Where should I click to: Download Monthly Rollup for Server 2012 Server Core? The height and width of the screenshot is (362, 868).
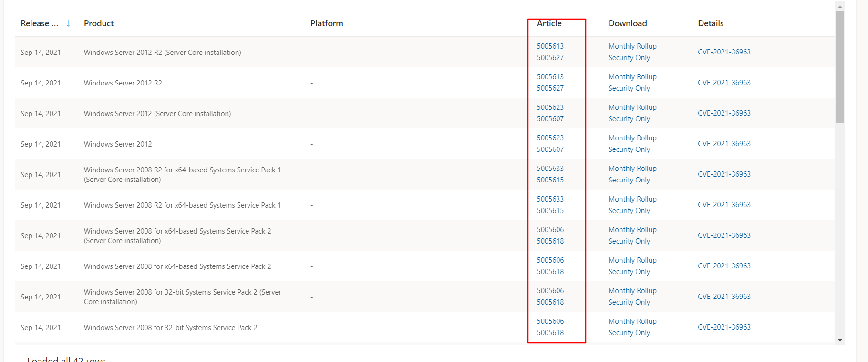click(632, 107)
